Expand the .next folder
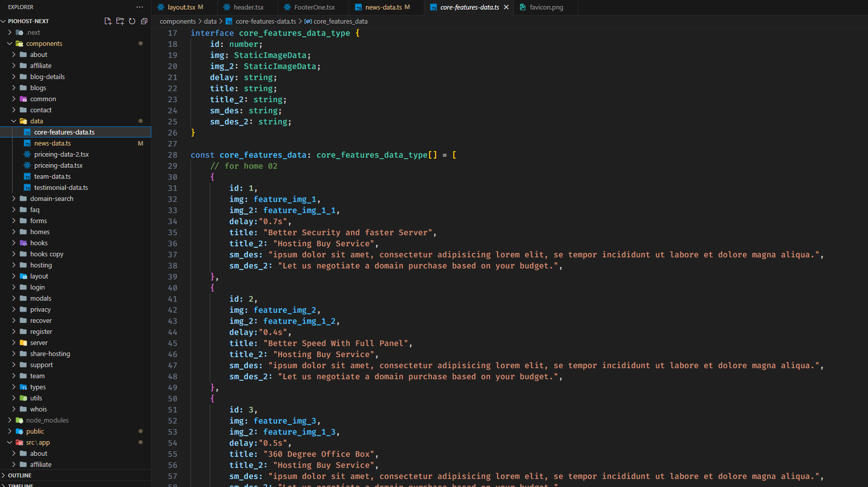This screenshot has height=487, width=868. (x=10, y=32)
